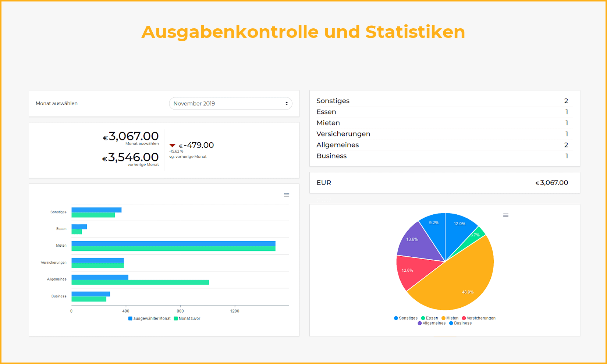Open the pie chart hamburger menu
This screenshot has height=364, width=607.
tap(506, 215)
